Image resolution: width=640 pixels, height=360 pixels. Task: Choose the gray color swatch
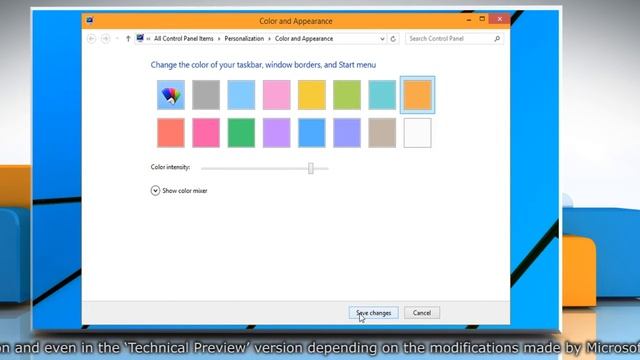[x=206, y=95]
